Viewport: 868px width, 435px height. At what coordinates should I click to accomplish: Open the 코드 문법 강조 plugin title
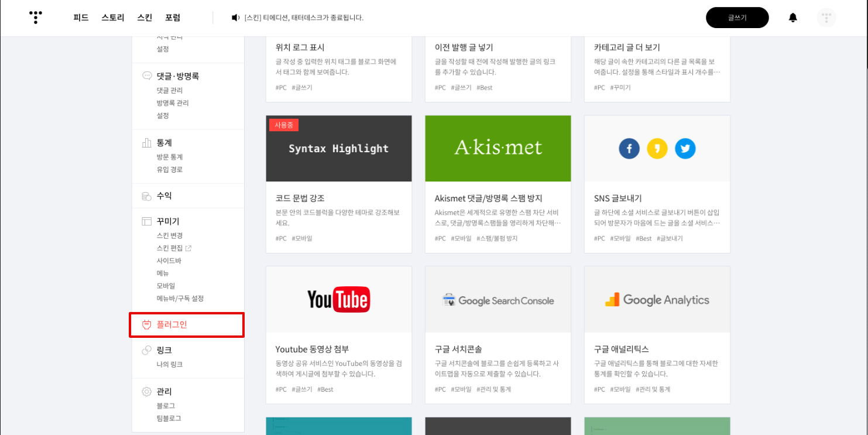pyautogui.click(x=300, y=198)
